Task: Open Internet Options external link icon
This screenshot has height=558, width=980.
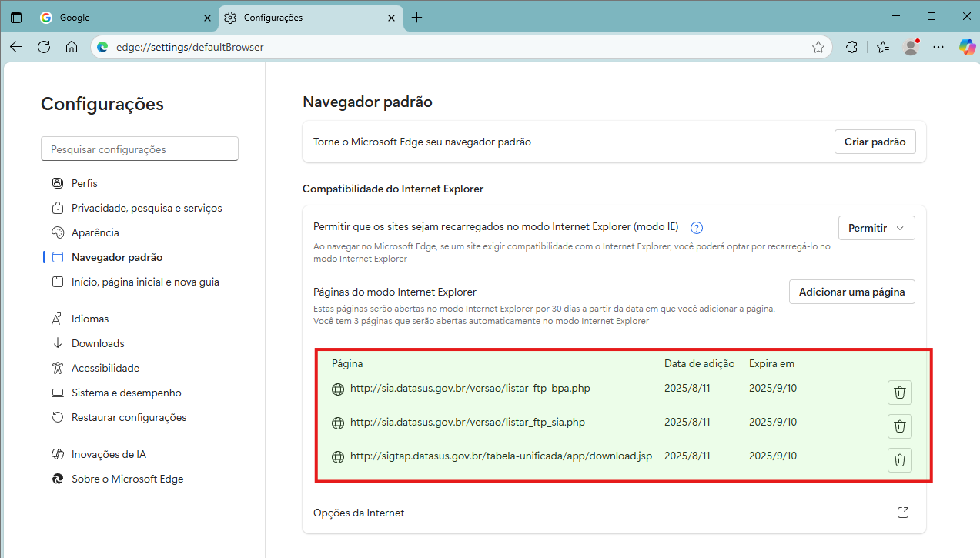Action: click(903, 513)
